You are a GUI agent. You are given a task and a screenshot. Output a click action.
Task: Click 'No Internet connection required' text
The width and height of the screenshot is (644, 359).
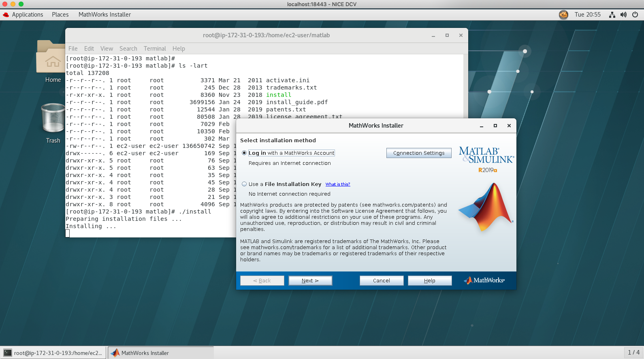290,194
